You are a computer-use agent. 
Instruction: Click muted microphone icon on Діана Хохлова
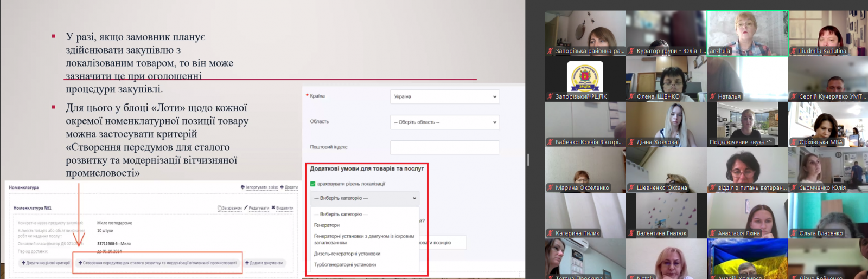pos(631,142)
